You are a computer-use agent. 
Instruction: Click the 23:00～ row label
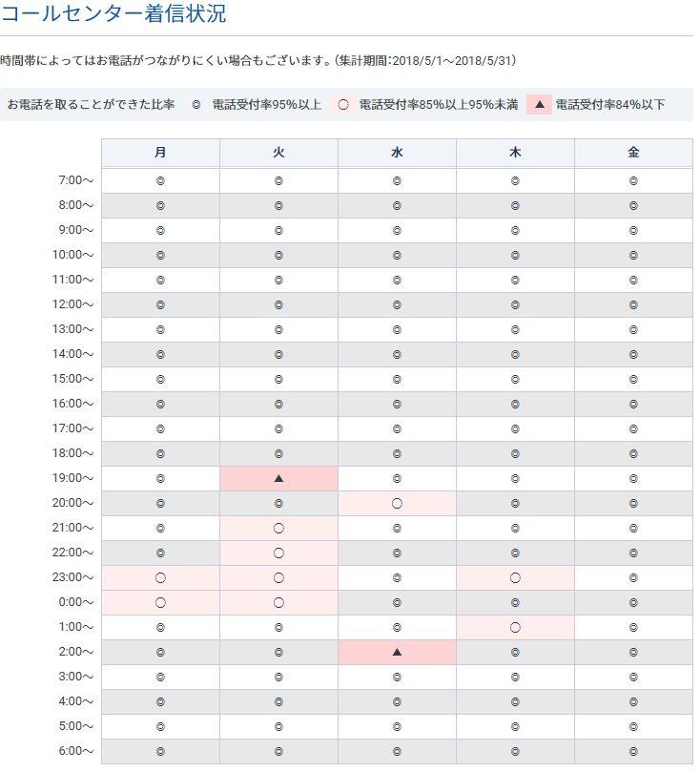72,577
